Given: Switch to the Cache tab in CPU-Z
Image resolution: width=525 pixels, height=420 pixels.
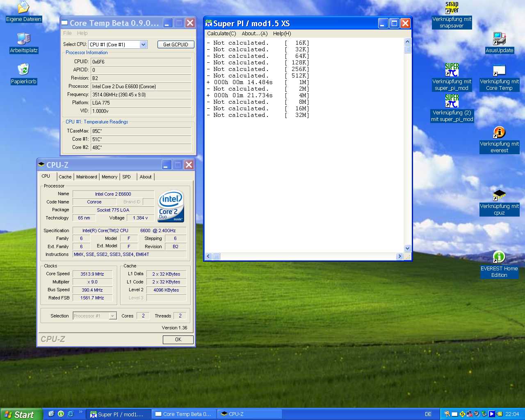Looking at the screenshot, I should [65, 177].
